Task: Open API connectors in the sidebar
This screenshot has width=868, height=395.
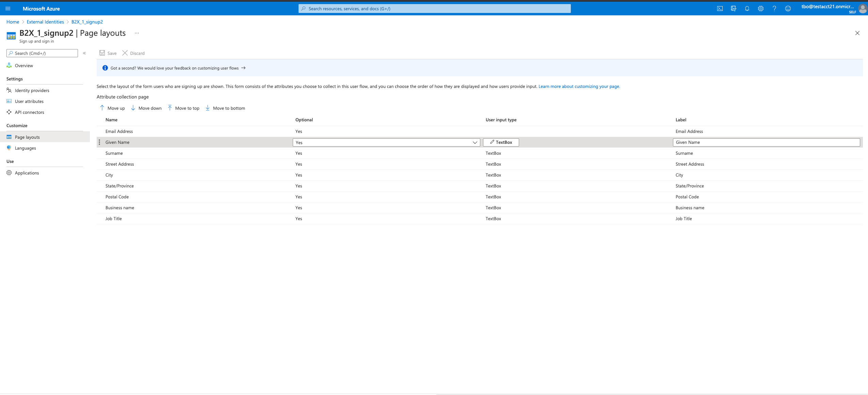Action: (x=30, y=112)
